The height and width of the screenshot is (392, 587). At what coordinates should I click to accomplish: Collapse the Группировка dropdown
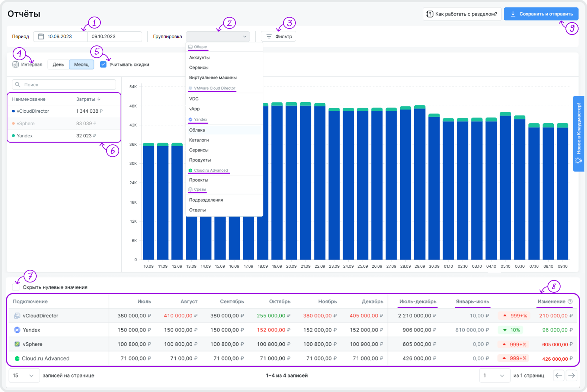point(244,36)
